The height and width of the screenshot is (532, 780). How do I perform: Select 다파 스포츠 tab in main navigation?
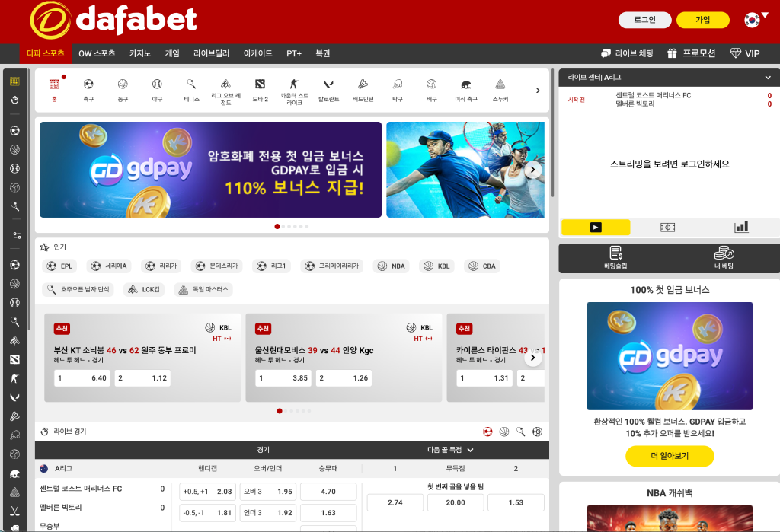tap(45, 53)
